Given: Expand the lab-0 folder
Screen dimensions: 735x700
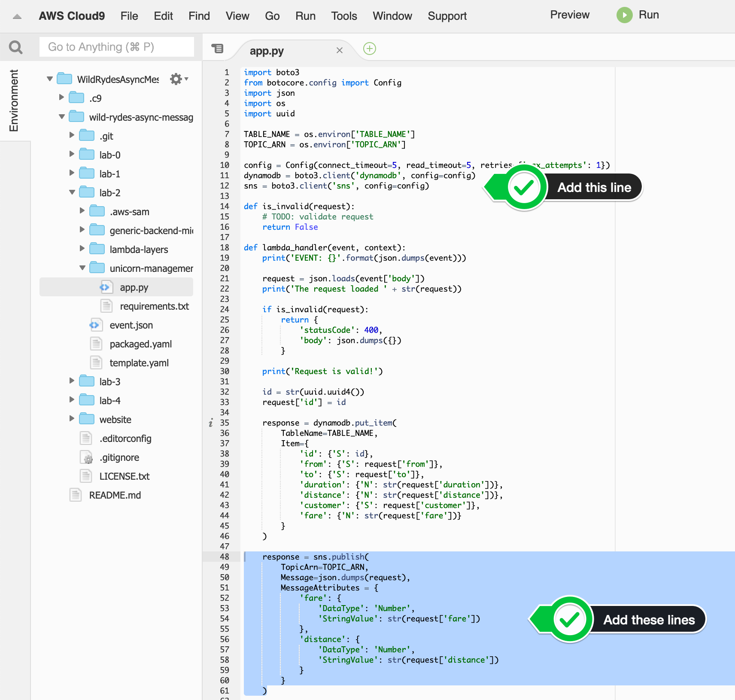Looking at the screenshot, I should tap(72, 154).
